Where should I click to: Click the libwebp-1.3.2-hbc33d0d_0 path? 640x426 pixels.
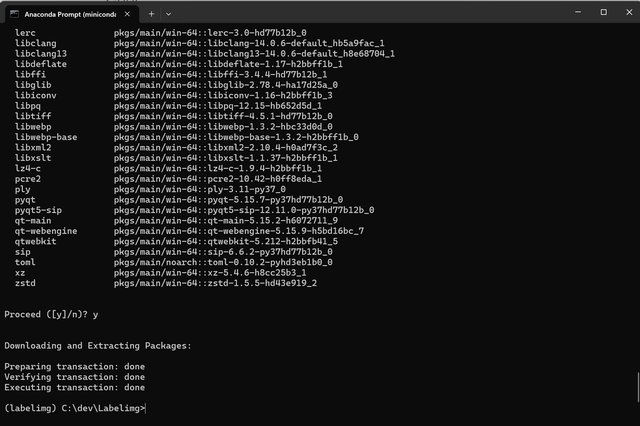pyautogui.click(x=223, y=126)
